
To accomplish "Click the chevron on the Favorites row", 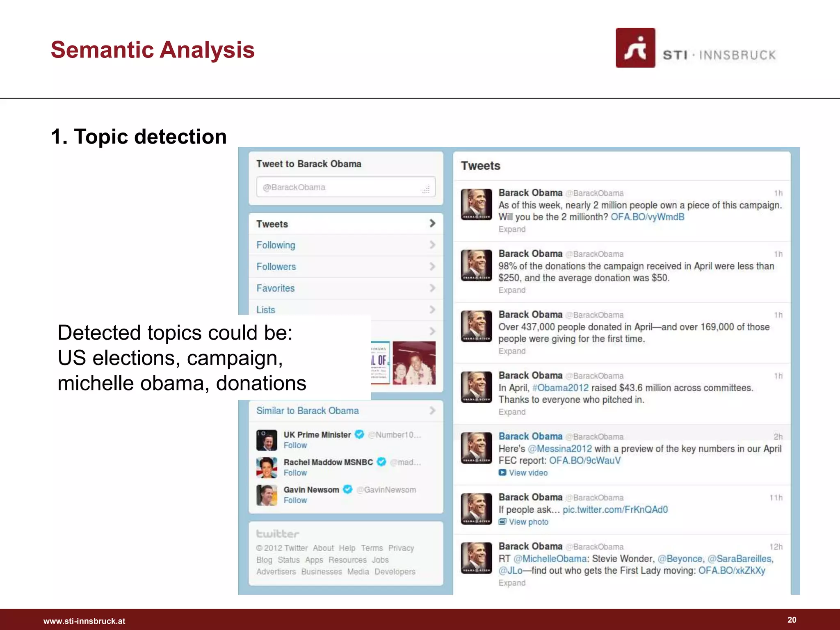I will [x=432, y=288].
